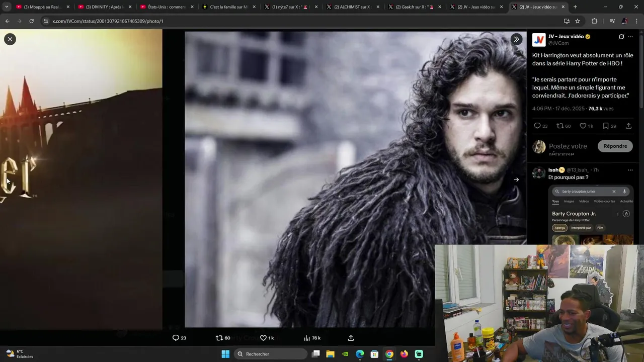Click the Grok icon next to JVCom
The height and width of the screenshot is (362, 644).
pos(621,37)
